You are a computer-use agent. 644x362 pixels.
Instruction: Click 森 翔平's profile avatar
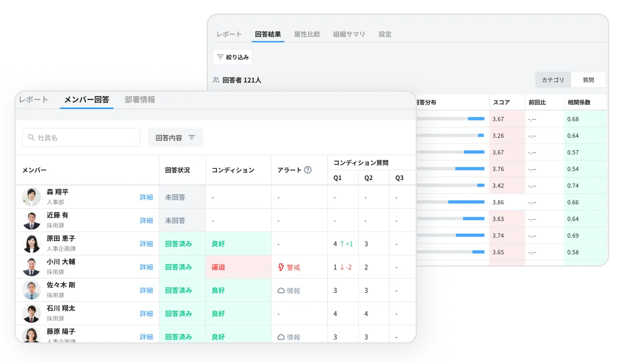31,197
